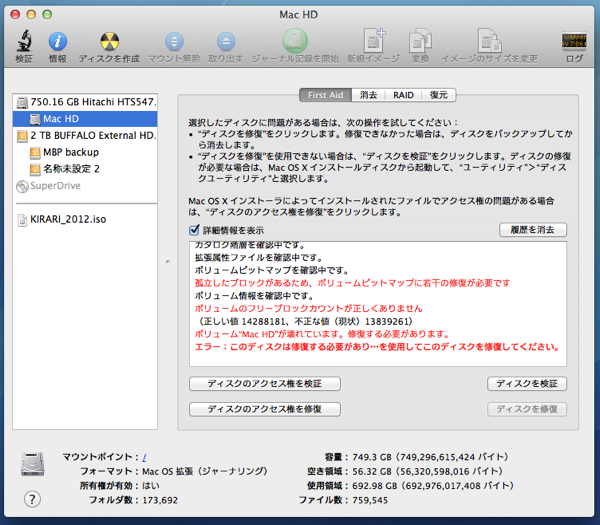Viewport: 600px width, 525px height.
Task: Select the MBP backup volume
Action: click(85, 152)
